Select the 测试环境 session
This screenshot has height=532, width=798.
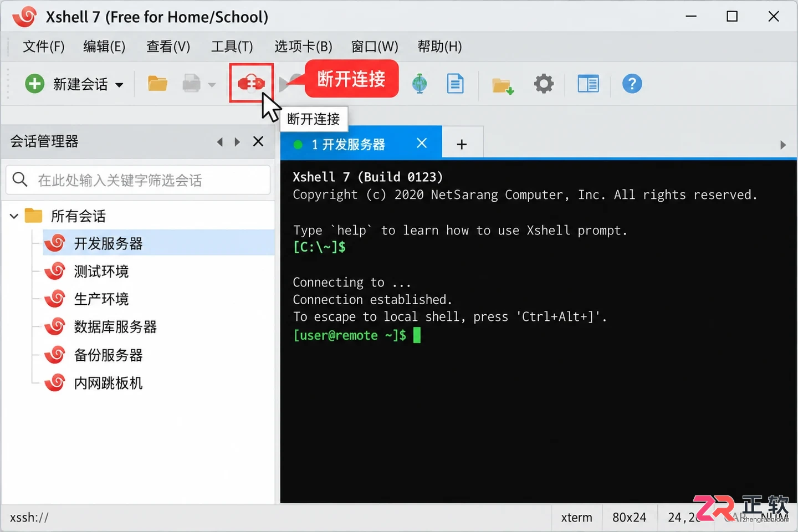click(x=101, y=272)
